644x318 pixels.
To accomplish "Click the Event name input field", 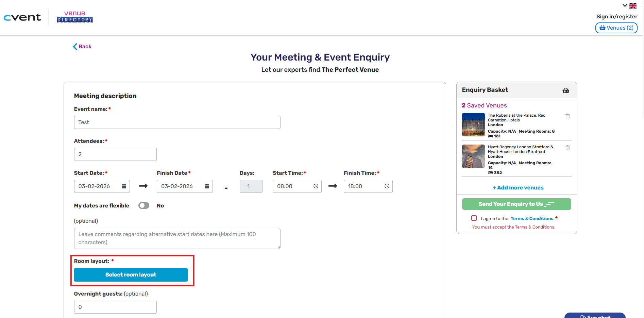I will pyautogui.click(x=177, y=122).
